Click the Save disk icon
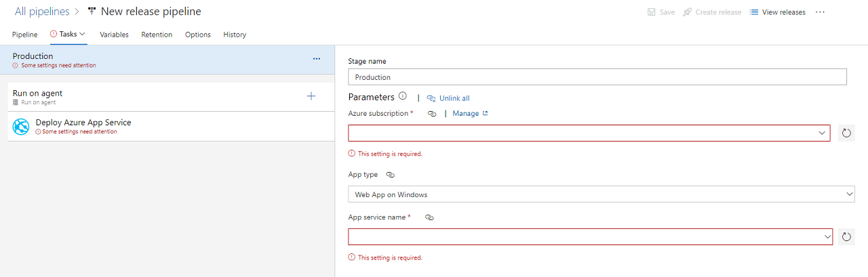 point(651,12)
